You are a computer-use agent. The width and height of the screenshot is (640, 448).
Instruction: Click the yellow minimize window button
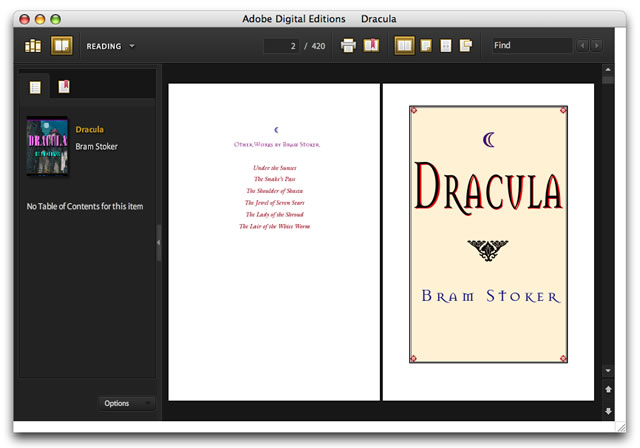point(40,19)
